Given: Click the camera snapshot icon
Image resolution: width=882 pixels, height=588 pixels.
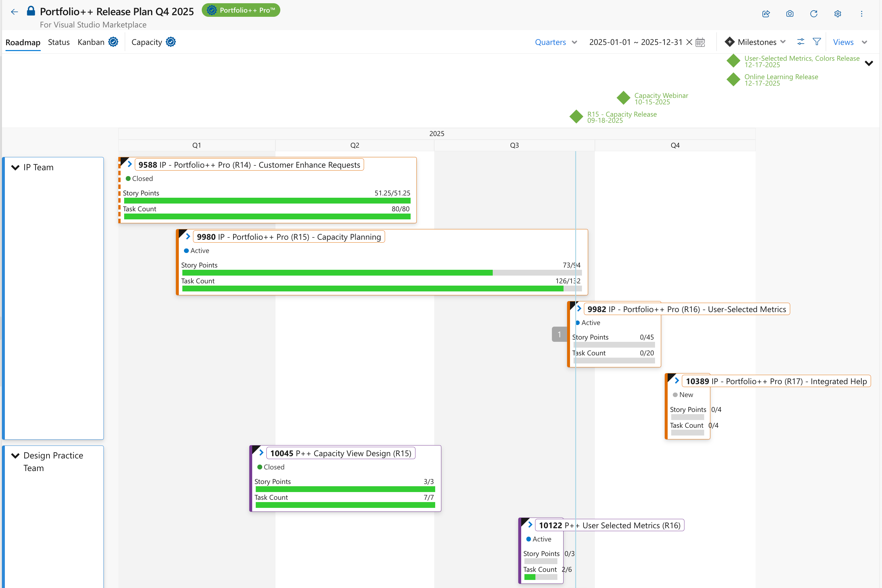Looking at the screenshot, I should click(790, 14).
